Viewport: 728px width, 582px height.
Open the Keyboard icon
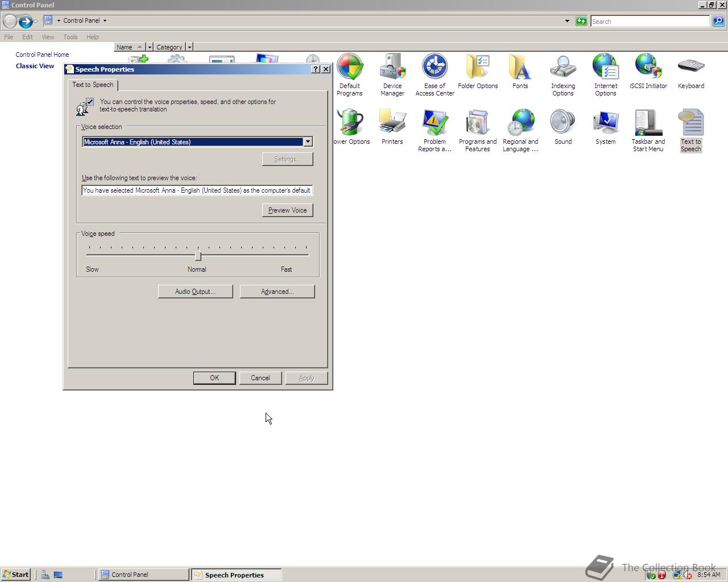(x=691, y=72)
